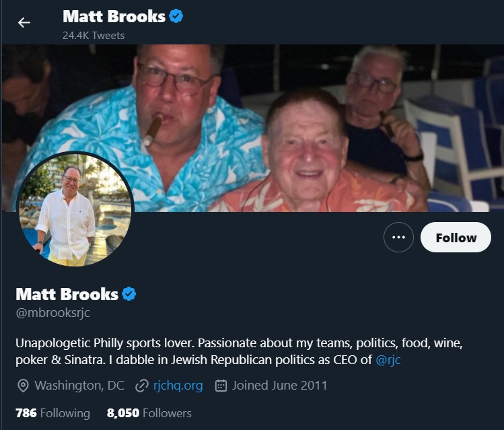Open the three-dot more options menu
Screen dimensions: 504x430
[x=398, y=237]
